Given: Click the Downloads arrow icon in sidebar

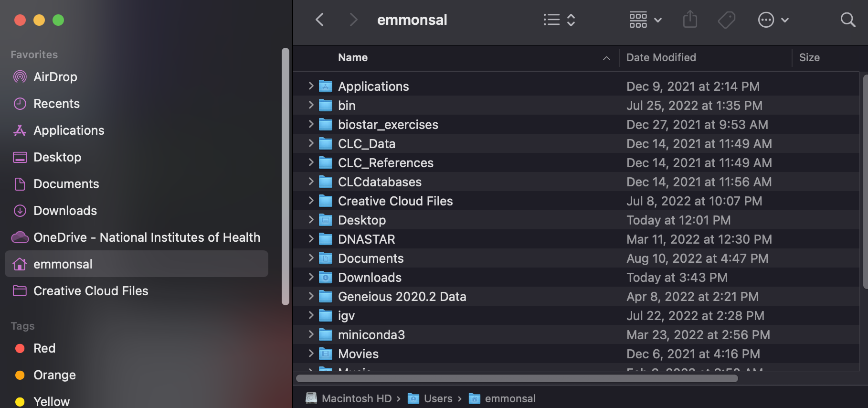Looking at the screenshot, I should pos(20,211).
